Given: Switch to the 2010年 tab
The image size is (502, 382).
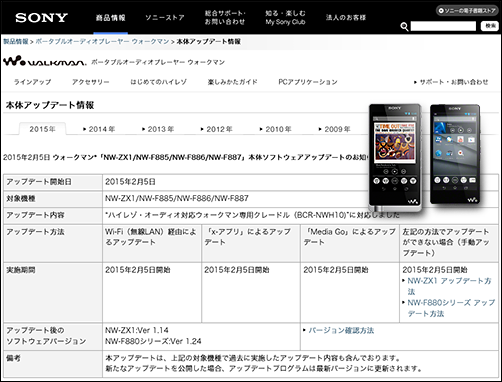Looking at the screenshot, I should [276, 129].
